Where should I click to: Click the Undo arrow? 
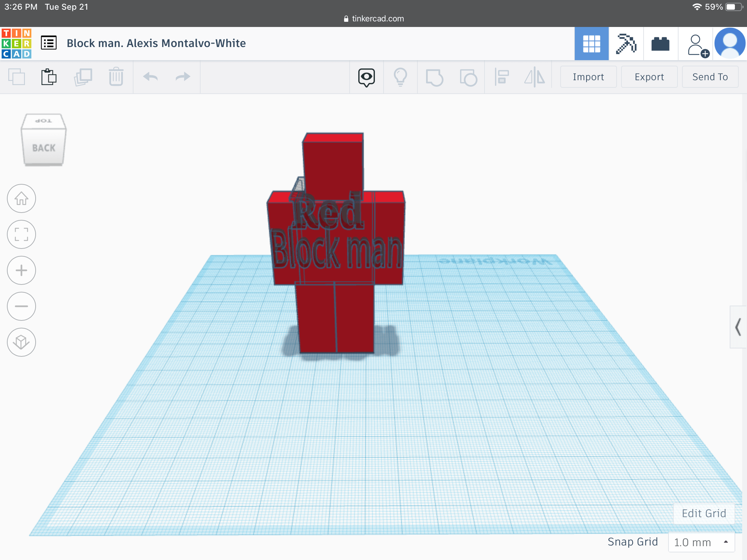[150, 77]
